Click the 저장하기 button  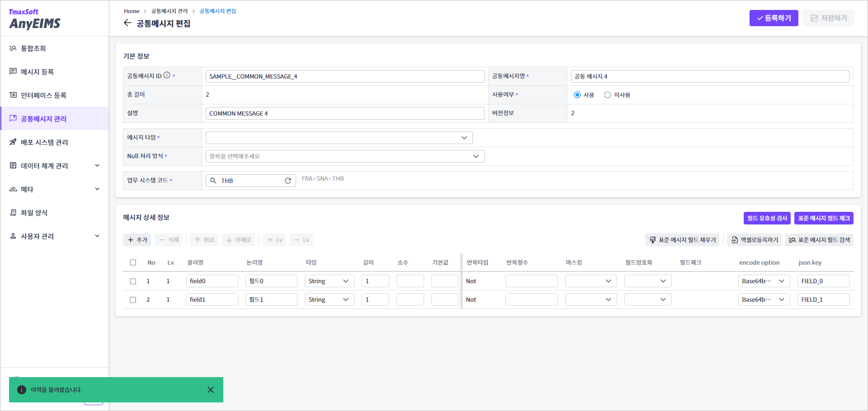point(828,18)
